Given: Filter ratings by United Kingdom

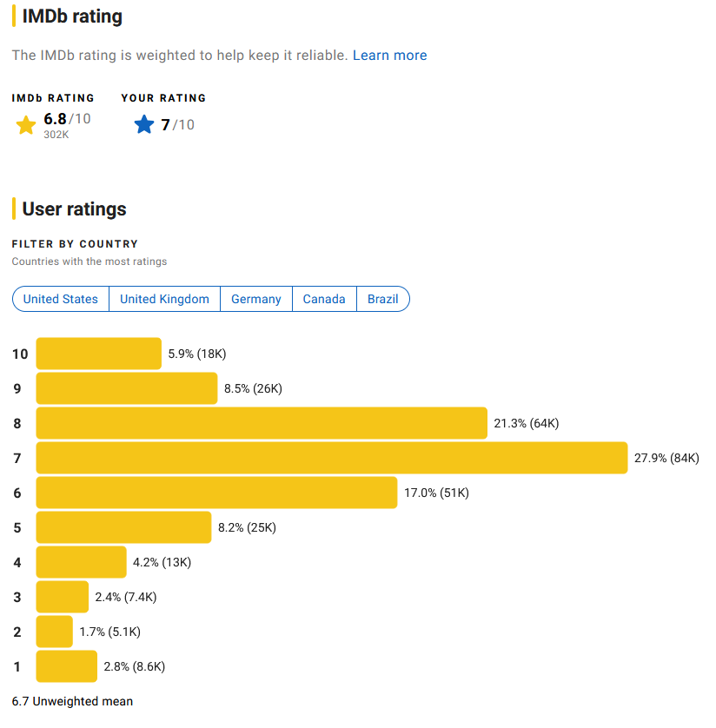Looking at the screenshot, I should (164, 299).
